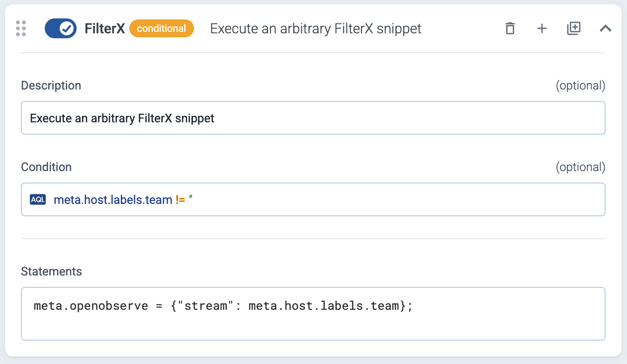This screenshot has width=627, height=364.
Task: Click '(optional)' next to Condition
Action: tap(580, 167)
